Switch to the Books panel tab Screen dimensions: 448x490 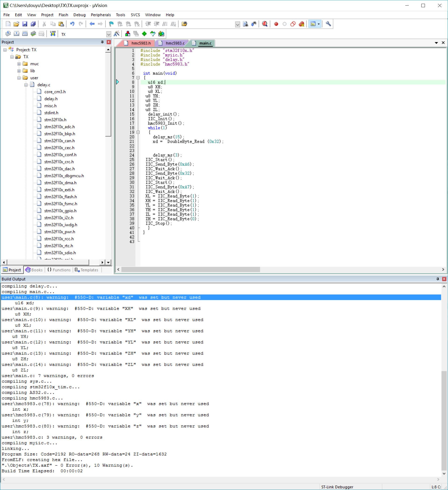[x=34, y=270]
